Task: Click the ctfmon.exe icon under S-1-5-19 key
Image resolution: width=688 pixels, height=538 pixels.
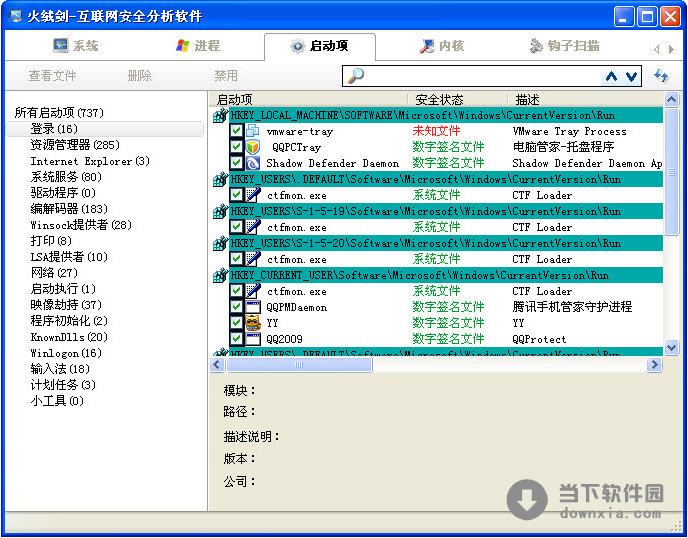Action: [253, 227]
